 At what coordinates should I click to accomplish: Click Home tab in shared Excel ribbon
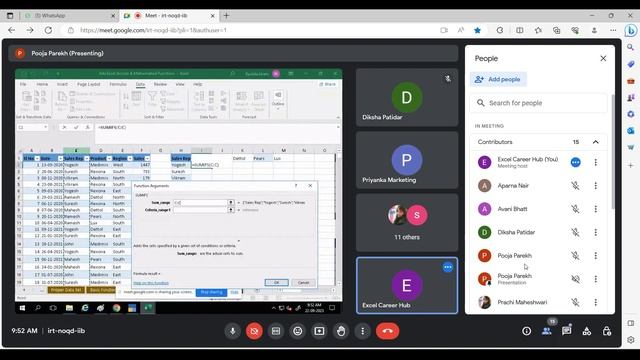(42, 84)
